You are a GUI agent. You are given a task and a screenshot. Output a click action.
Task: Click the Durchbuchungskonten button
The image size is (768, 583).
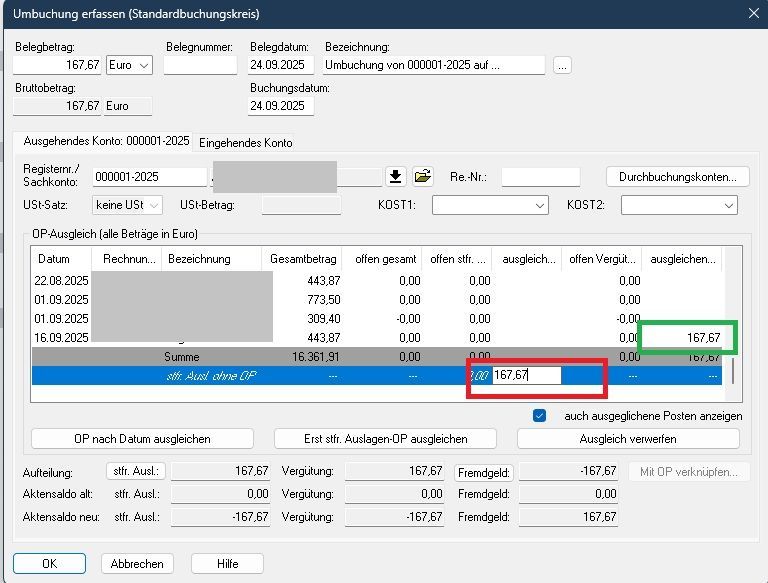(677, 177)
